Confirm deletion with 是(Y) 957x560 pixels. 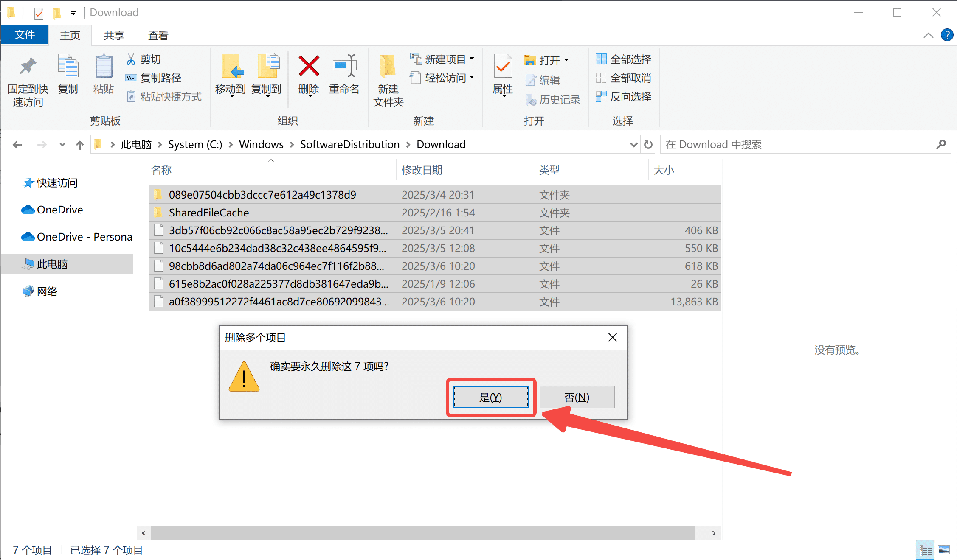[x=491, y=397]
